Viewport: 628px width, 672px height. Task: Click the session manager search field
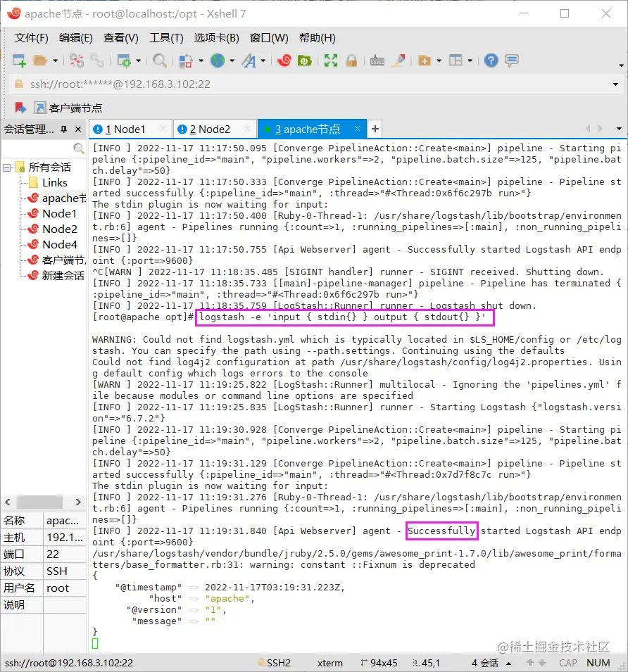38,148
